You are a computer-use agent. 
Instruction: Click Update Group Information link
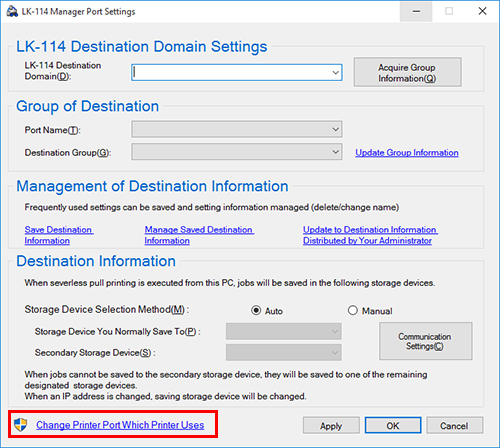[407, 153]
